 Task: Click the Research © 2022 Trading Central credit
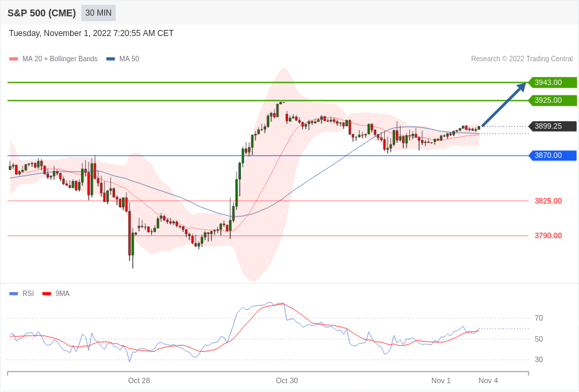pos(522,59)
